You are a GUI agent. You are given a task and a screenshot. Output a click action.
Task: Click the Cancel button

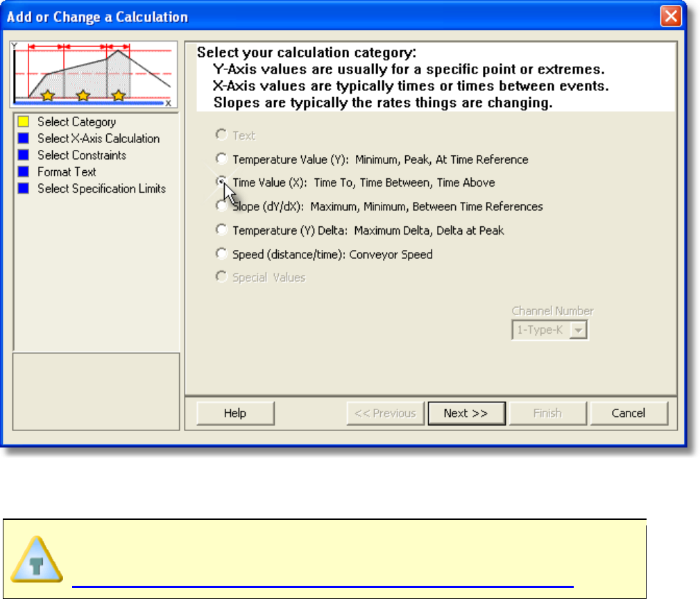click(x=629, y=413)
